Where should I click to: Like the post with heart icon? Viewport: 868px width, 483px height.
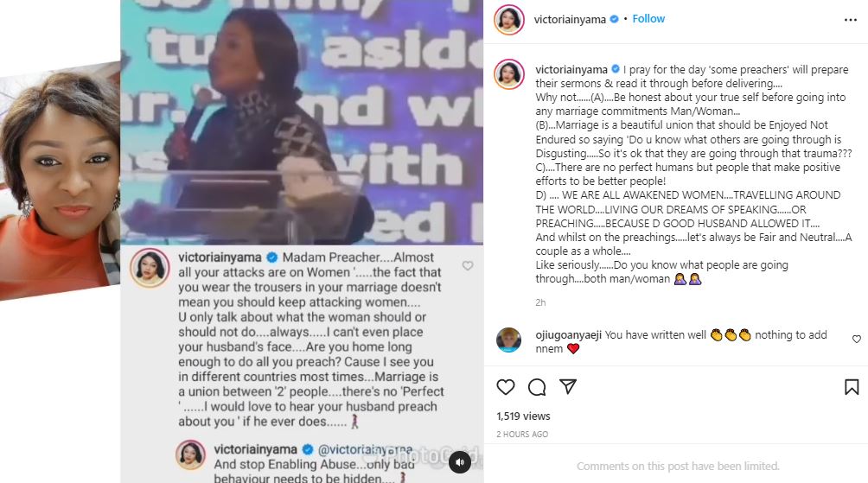click(506, 387)
